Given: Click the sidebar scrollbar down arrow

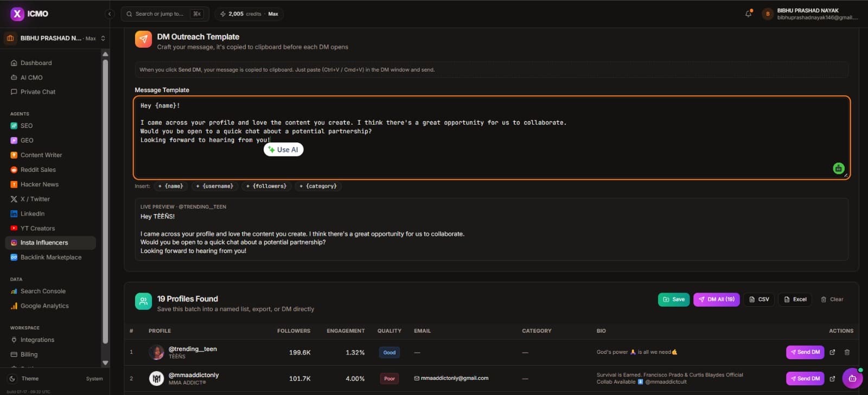Looking at the screenshot, I should click(x=105, y=363).
